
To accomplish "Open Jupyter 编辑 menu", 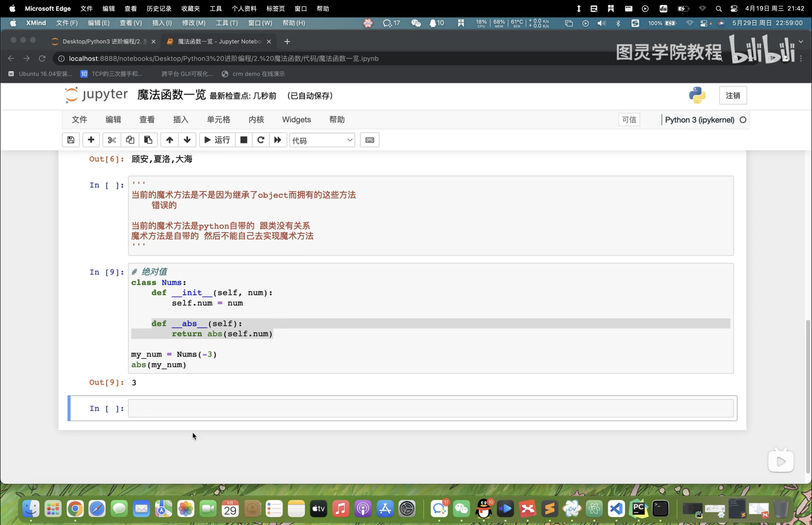I will pyautogui.click(x=113, y=120).
